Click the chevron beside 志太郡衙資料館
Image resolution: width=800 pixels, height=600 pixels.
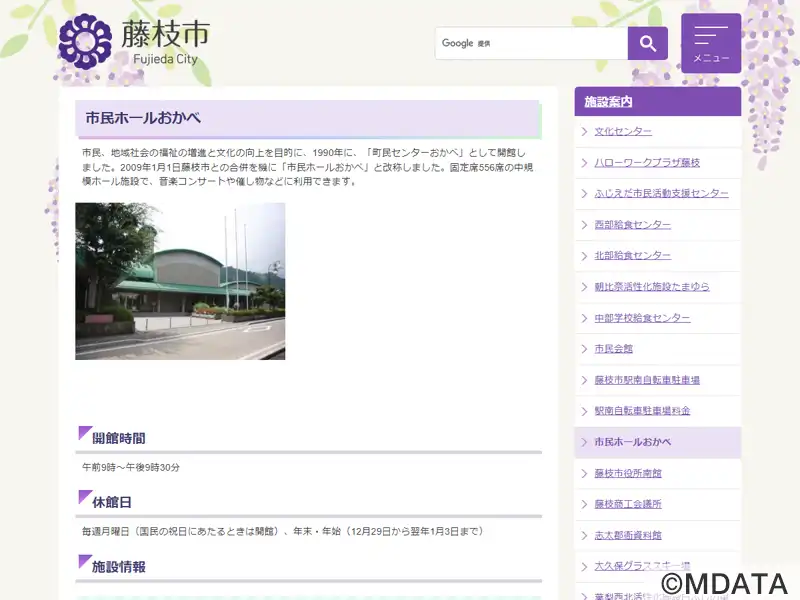tap(584, 536)
